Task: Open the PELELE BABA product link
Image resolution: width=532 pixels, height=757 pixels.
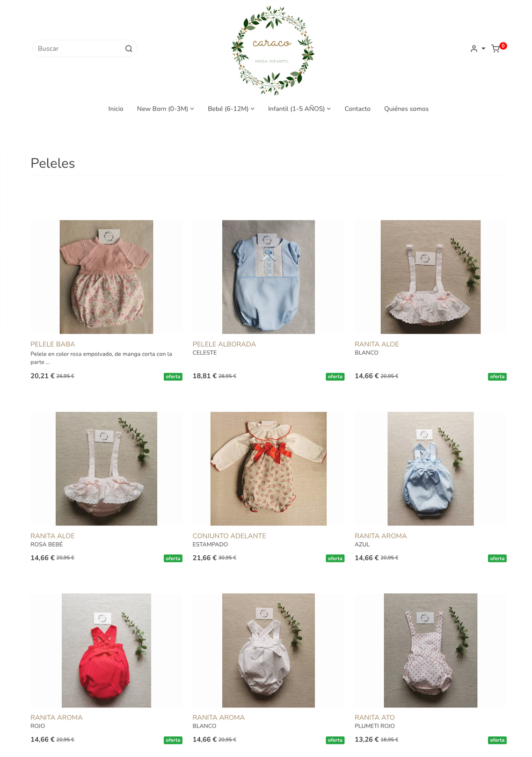Action: click(52, 344)
